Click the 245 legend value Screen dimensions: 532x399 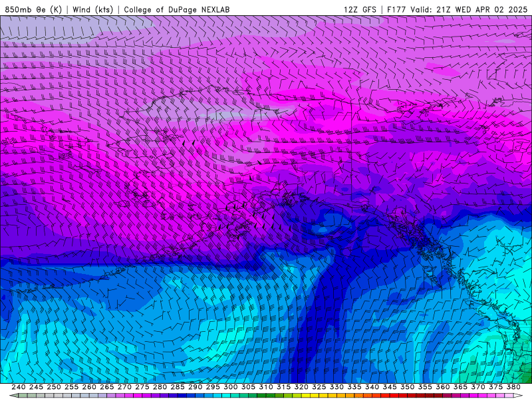pos(36,387)
